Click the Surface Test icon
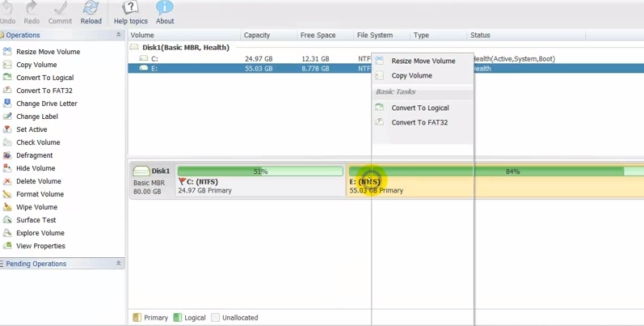Screen dimensions: 644x326 (x=7, y=220)
